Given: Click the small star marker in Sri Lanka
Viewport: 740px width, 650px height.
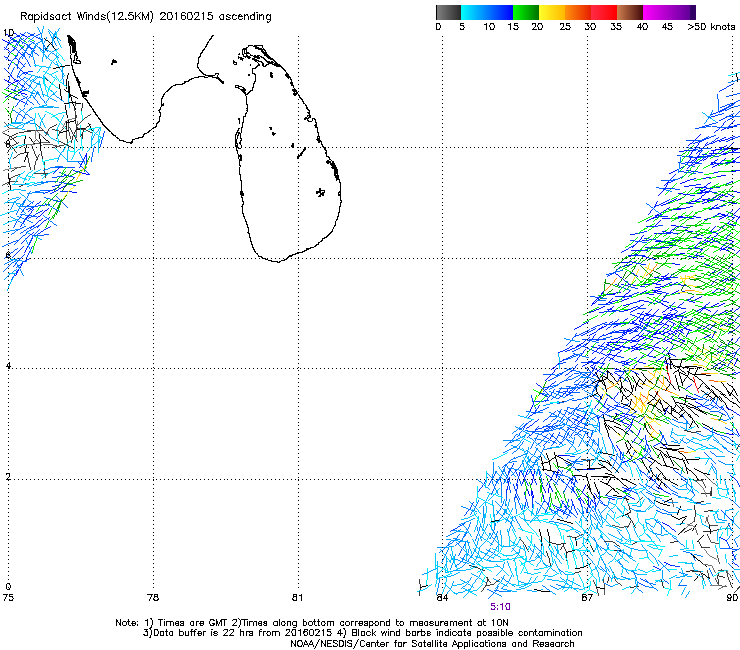Looking at the screenshot, I should tap(320, 192).
